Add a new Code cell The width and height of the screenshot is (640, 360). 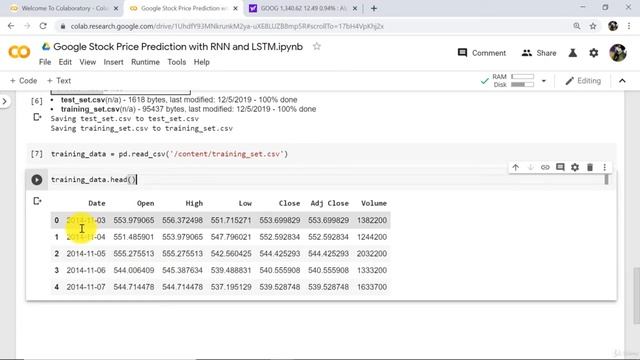(x=23, y=81)
